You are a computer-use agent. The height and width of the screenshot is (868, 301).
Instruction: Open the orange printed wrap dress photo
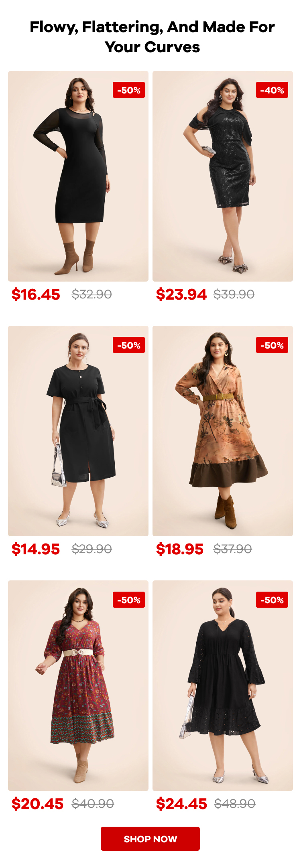tap(223, 431)
